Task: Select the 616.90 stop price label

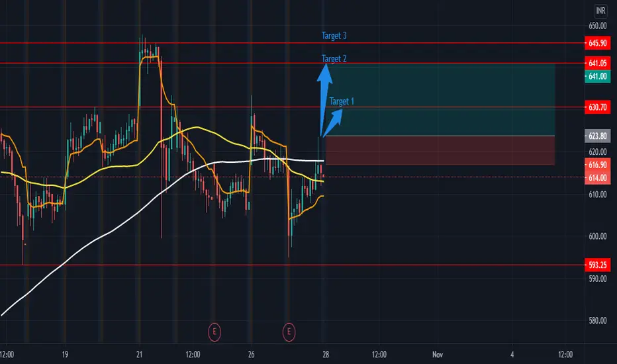Action: coord(597,165)
